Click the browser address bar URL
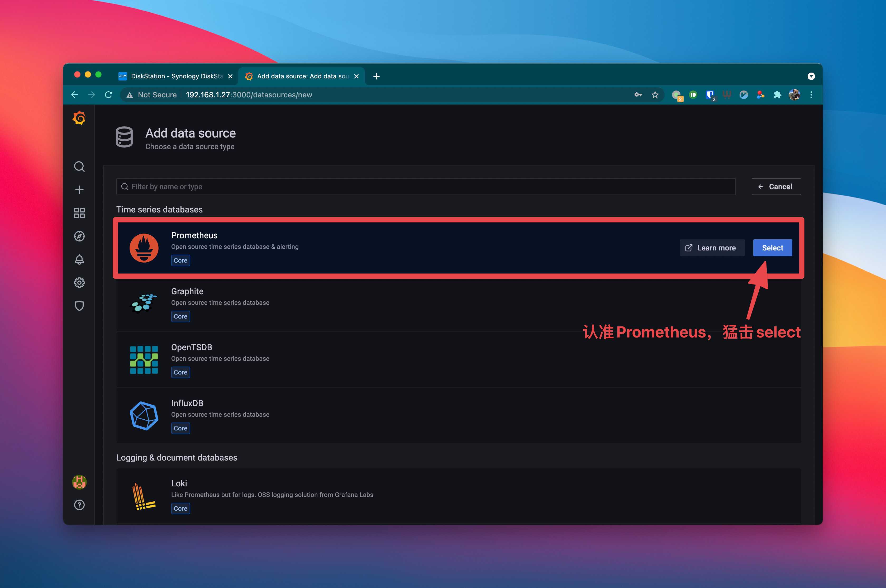 tap(249, 95)
